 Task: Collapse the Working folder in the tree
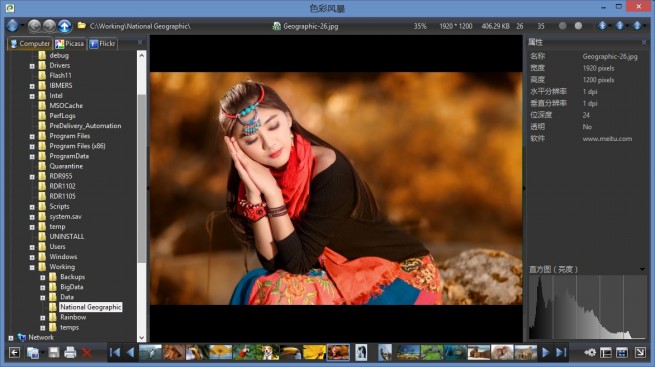tap(32, 267)
